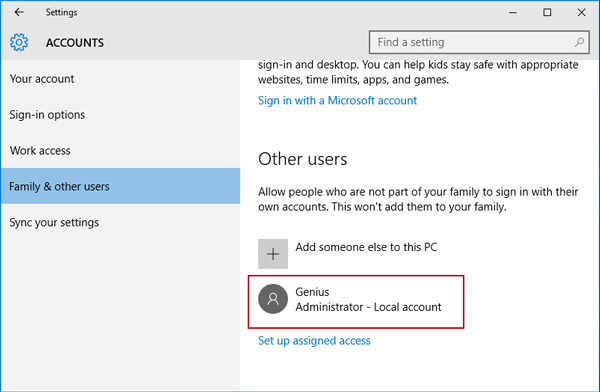Click the search magnifier icon
Screen dimensions: 600x392
click(x=579, y=42)
